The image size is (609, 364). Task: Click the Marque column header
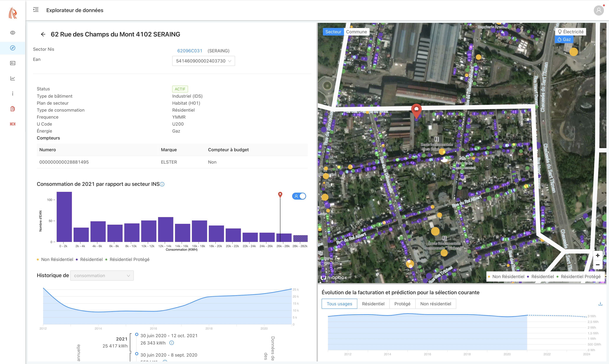pyautogui.click(x=169, y=150)
